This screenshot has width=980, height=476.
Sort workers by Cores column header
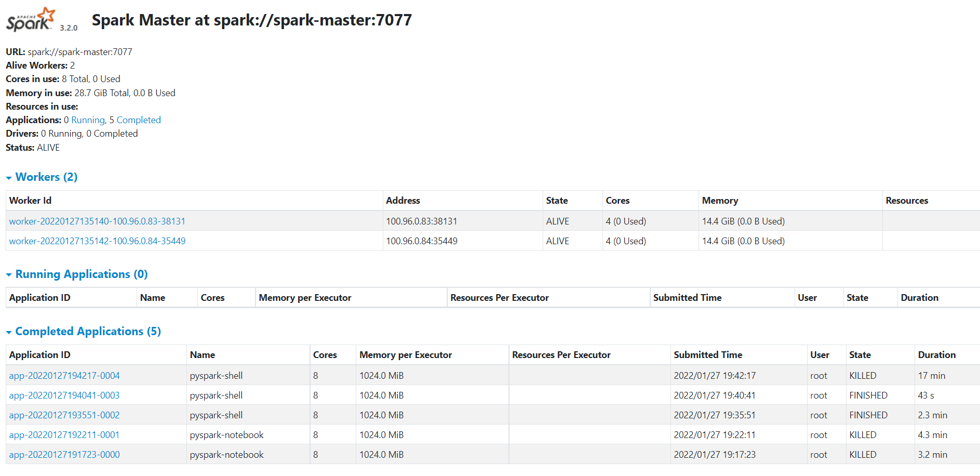617,201
